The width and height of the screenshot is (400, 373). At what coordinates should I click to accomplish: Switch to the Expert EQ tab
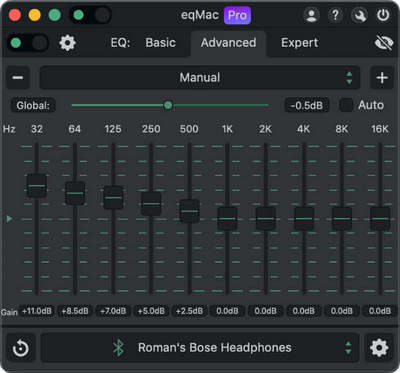[x=299, y=43]
